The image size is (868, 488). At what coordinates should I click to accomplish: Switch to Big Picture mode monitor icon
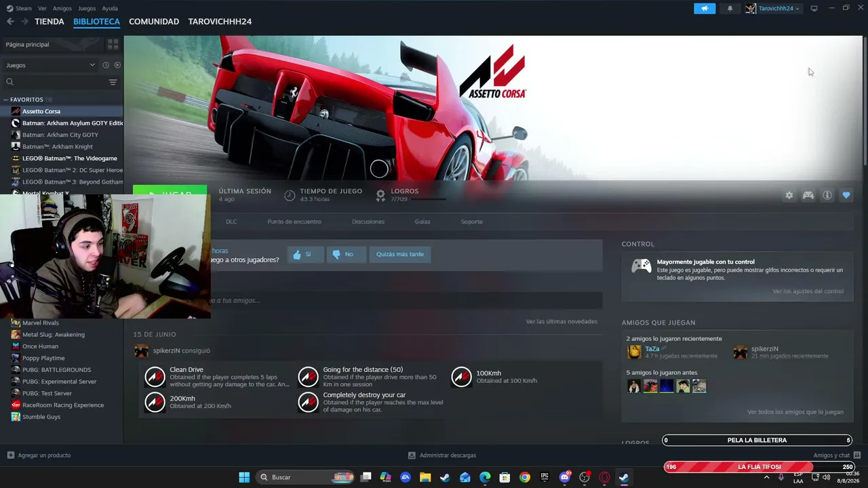814,8
